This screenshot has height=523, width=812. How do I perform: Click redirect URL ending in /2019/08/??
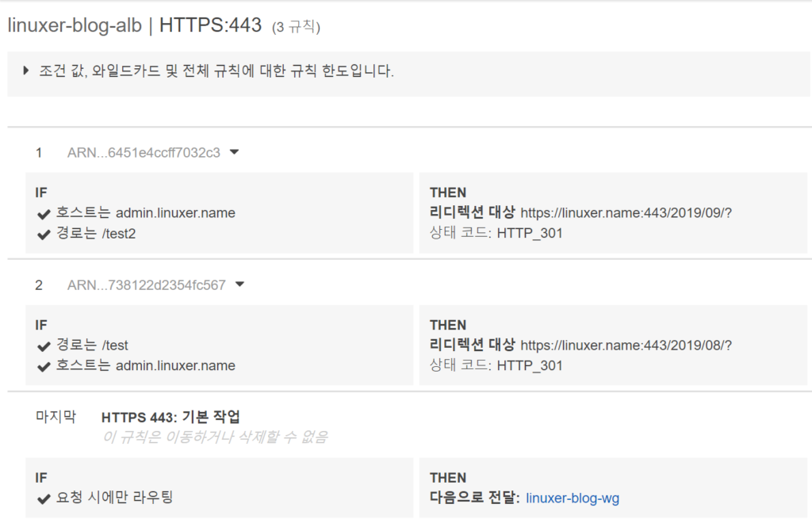(x=626, y=345)
